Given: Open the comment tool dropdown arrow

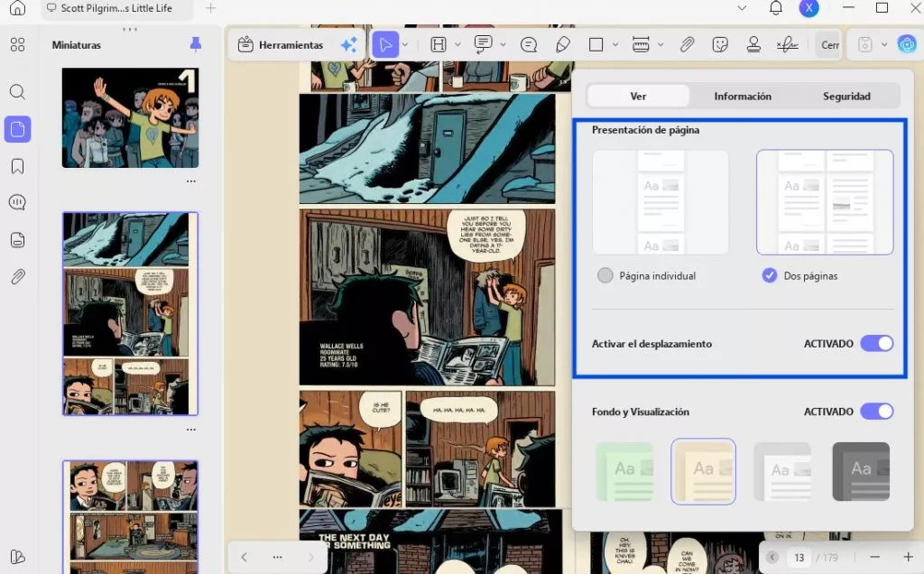Looking at the screenshot, I should 503,45.
